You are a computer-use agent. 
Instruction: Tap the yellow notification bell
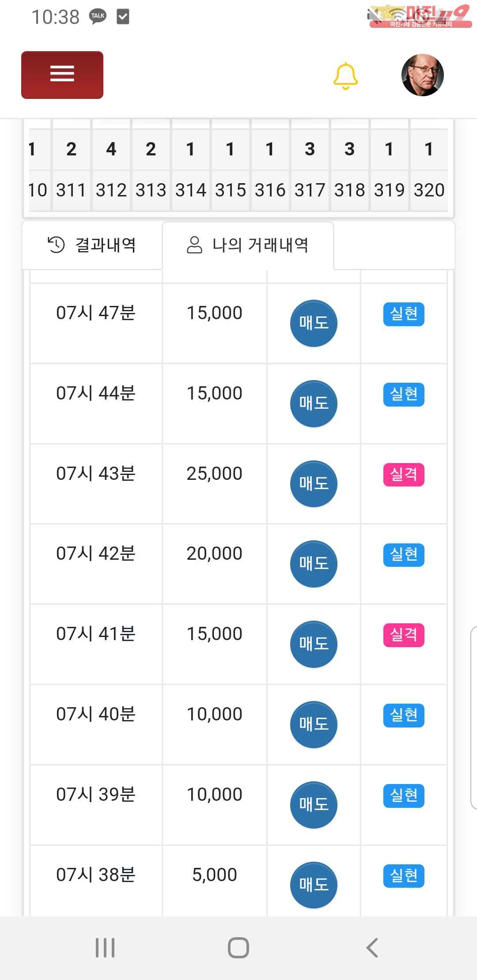pos(345,76)
